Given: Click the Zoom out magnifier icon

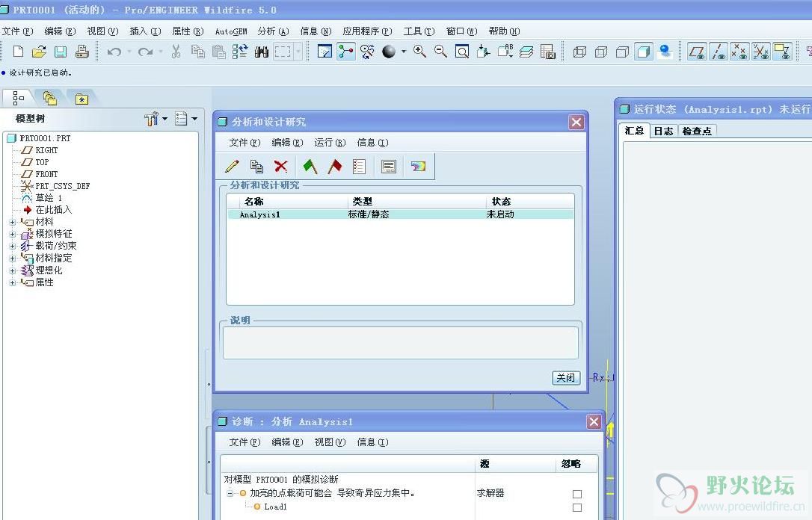Looking at the screenshot, I should click(440, 52).
